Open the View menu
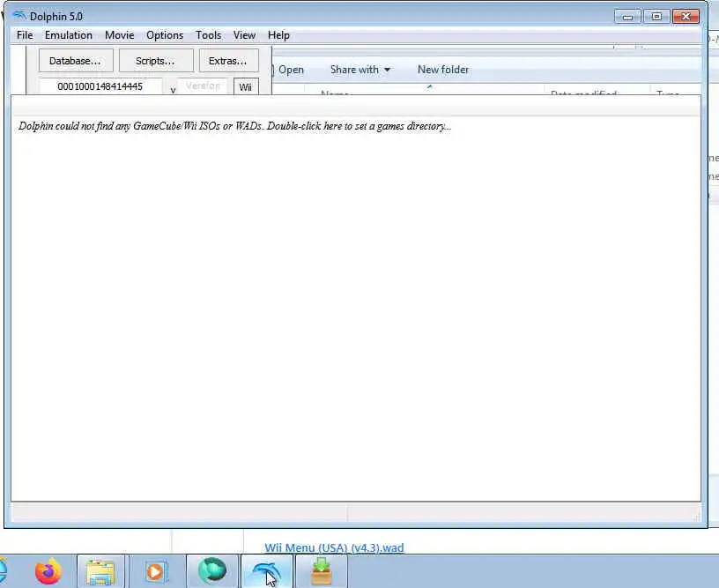 point(244,35)
